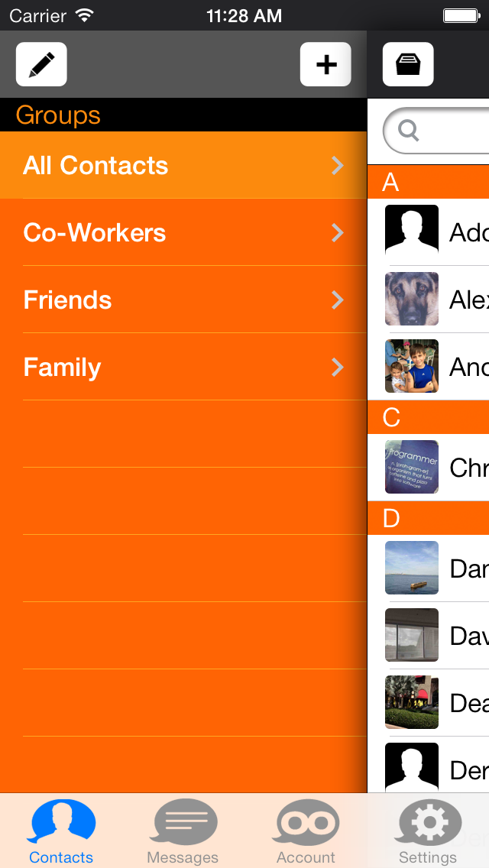The height and width of the screenshot is (868, 489).
Task: Expand the Co-Workers group chevron
Action: [x=337, y=233]
